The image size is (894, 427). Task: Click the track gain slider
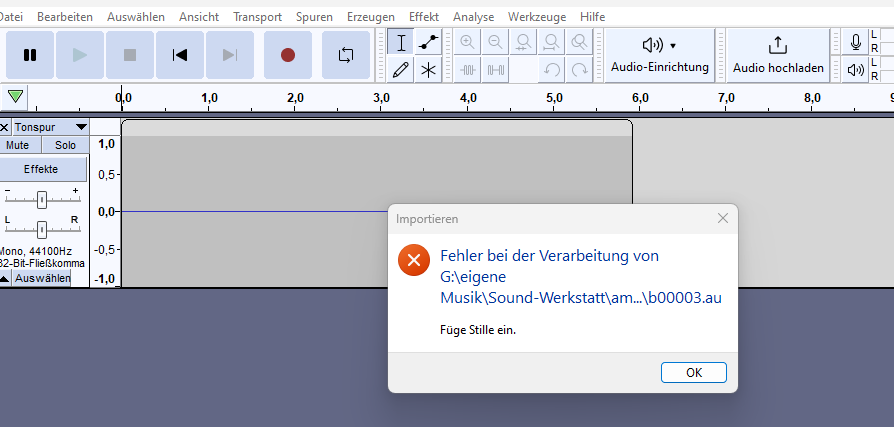tap(41, 199)
